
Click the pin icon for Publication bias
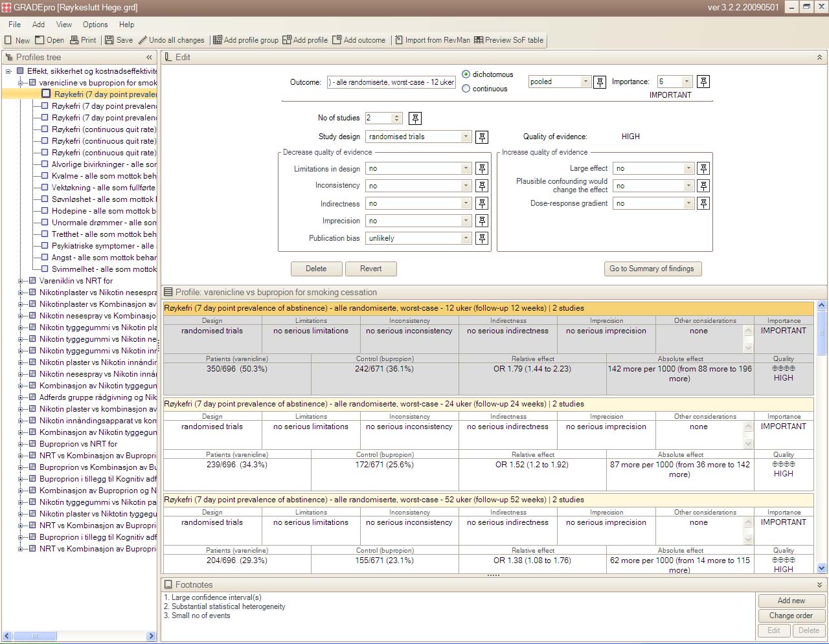482,238
